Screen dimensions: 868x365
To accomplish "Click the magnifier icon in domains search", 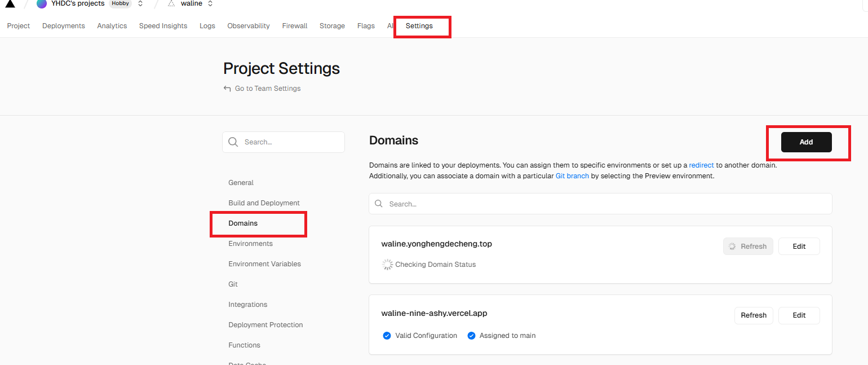I will 379,204.
